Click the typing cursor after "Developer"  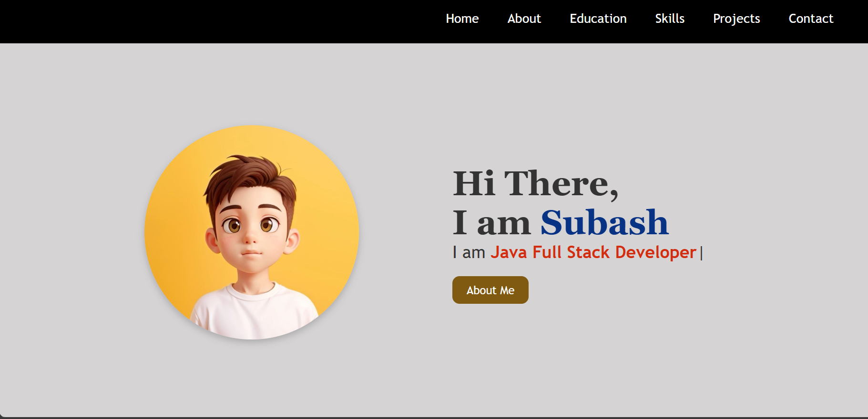click(701, 253)
